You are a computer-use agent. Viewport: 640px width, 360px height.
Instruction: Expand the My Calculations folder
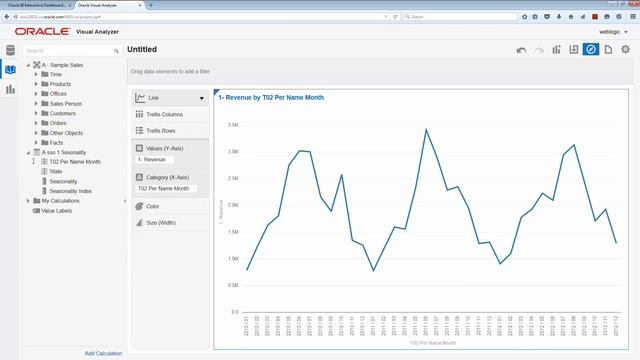(x=28, y=201)
